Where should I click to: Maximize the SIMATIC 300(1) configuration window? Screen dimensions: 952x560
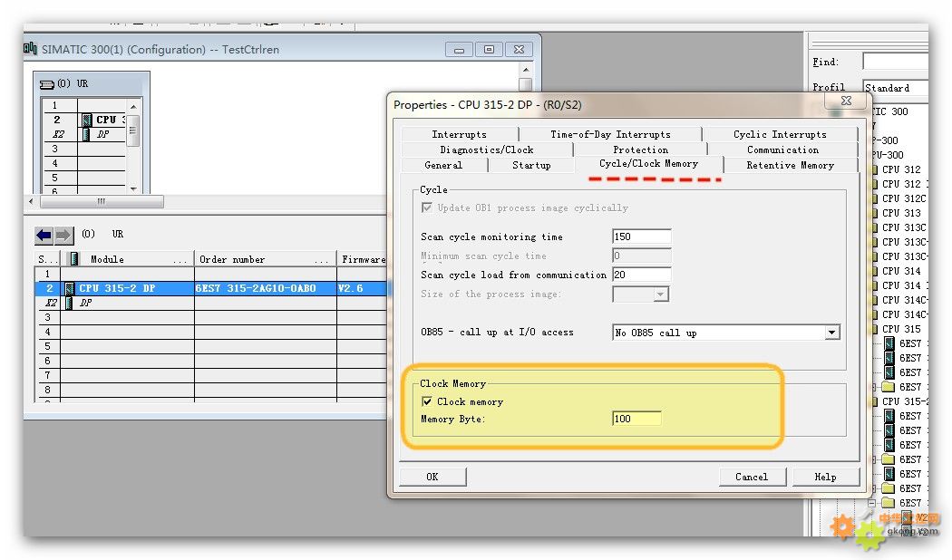[489, 49]
